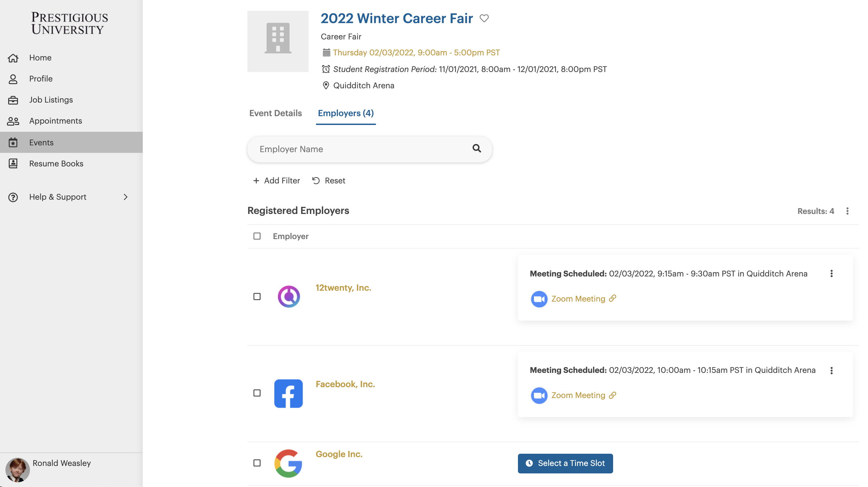
Task: Switch to the Event Details tab
Action: point(275,113)
